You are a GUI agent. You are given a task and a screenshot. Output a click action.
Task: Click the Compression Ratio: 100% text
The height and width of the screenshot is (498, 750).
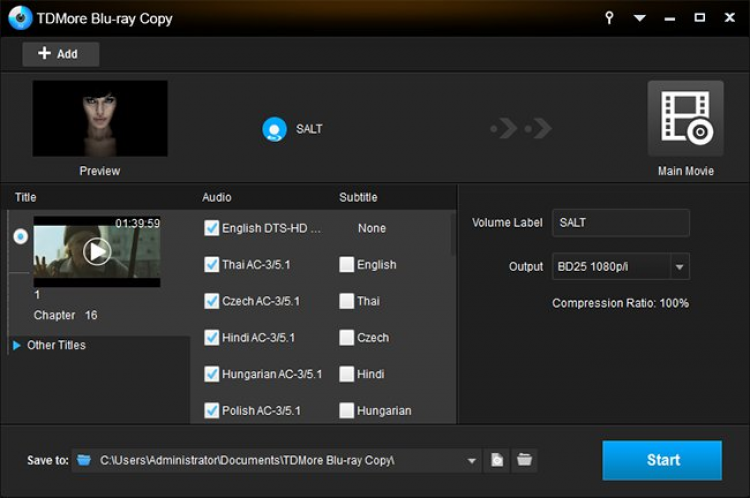(620, 303)
